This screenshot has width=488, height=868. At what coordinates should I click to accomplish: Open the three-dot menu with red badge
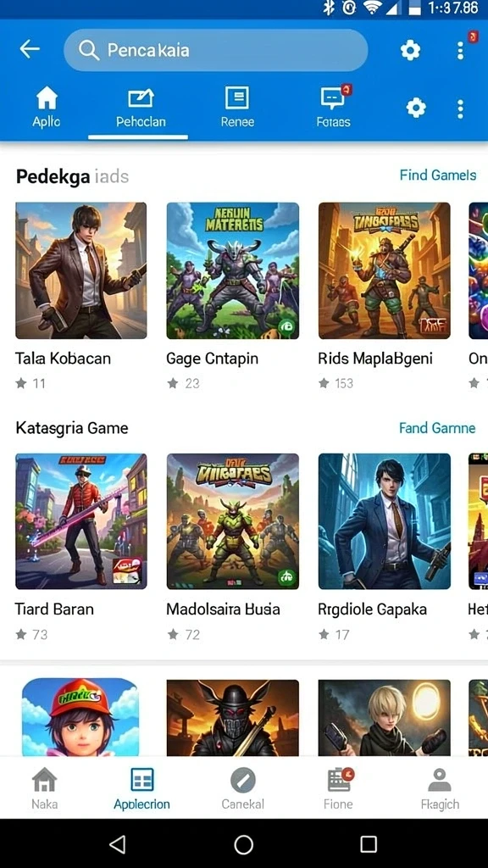(x=460, y=50)
